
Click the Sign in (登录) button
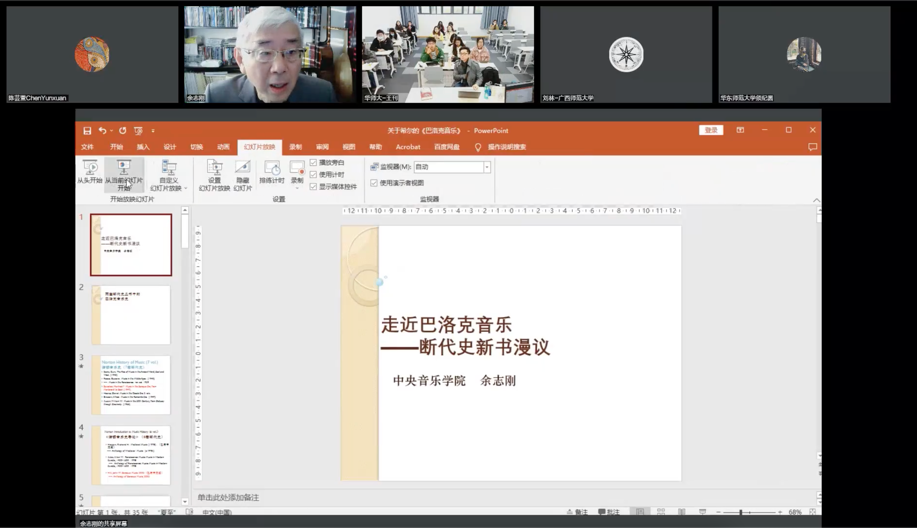(711, 130)
